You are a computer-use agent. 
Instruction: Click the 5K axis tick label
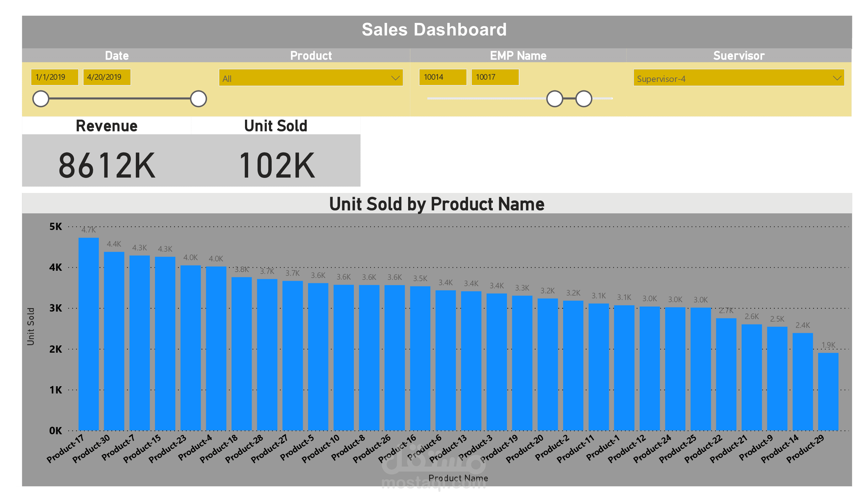(56, 226)
